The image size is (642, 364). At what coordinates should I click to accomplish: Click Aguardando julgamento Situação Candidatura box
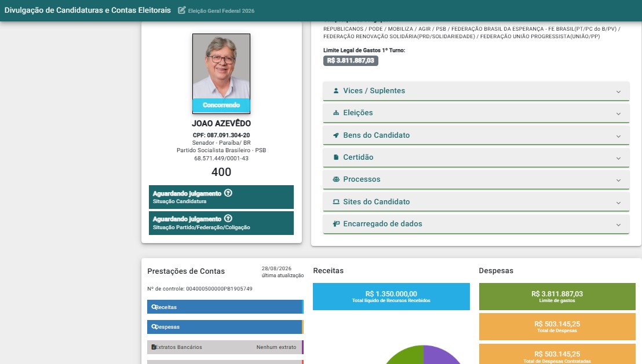[221, 197]
